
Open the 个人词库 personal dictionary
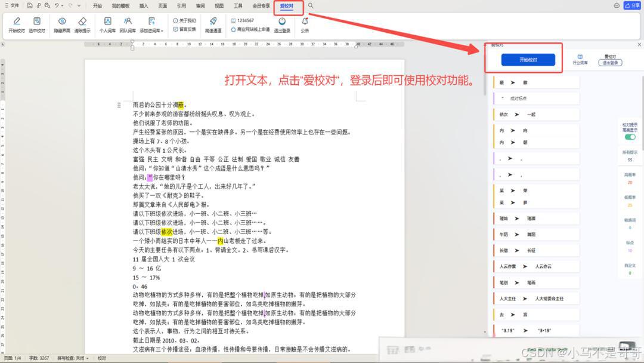(107, 24)
